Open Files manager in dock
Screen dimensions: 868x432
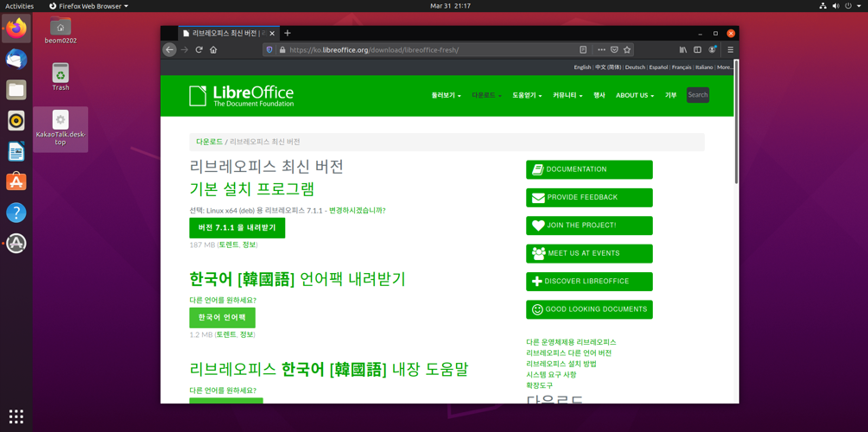click(x=16, y=89)
